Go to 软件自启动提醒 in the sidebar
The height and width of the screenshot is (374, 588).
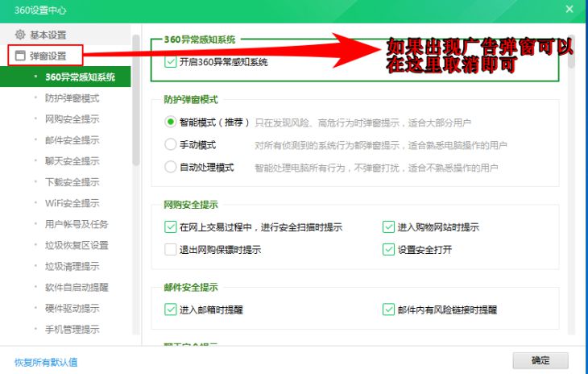[x=77, y=287]
